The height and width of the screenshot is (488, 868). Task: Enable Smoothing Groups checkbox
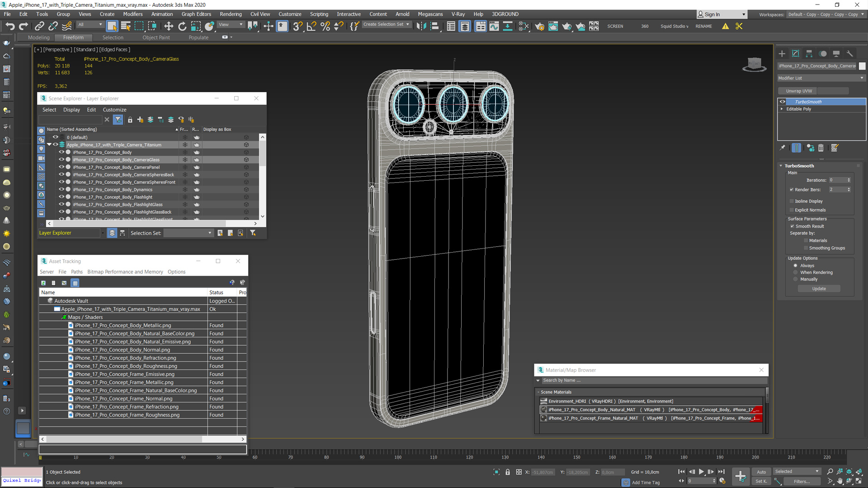click(x=806, y=248)
